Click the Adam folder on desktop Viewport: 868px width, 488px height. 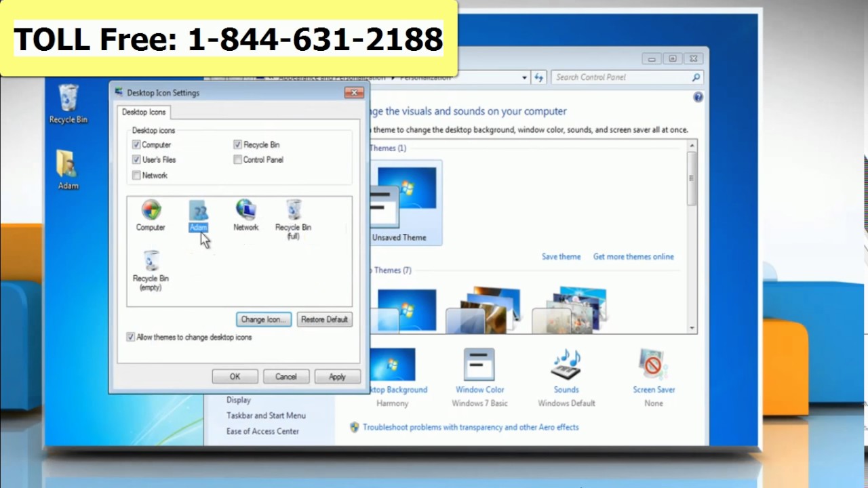pyautogui.click(x=68, y=169)
